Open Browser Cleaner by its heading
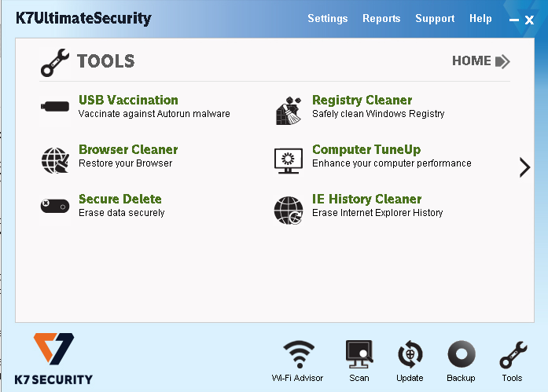548x392 pixels. pos(128,149)
